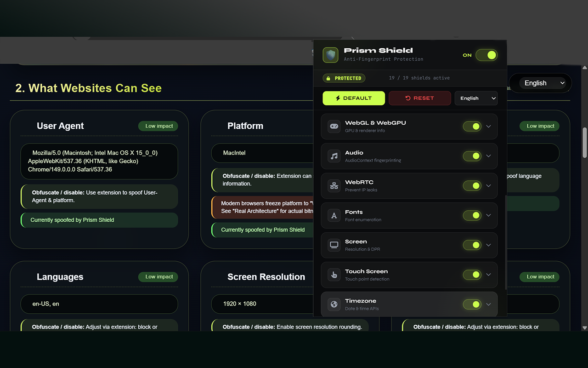Viewport: 588px width, 368px height.
Task: Click the 'Modern browsers freeze platform' warning
Action: click(262, 207)
